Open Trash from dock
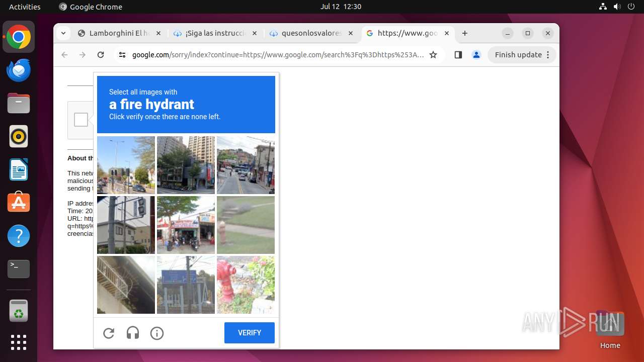The height and width of the screenshot is (362, 644). coord(19,311)
